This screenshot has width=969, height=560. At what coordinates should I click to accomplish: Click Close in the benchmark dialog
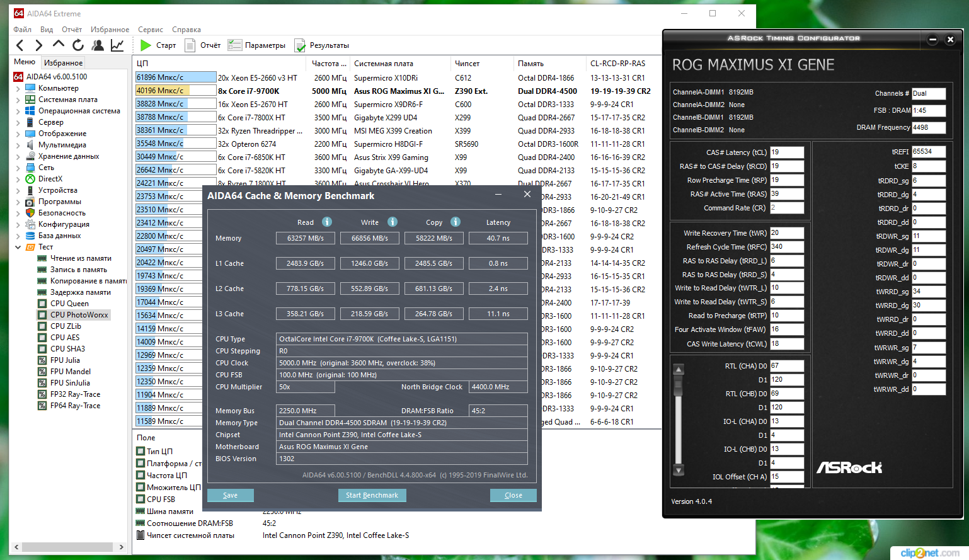click(x=513, y=495)
